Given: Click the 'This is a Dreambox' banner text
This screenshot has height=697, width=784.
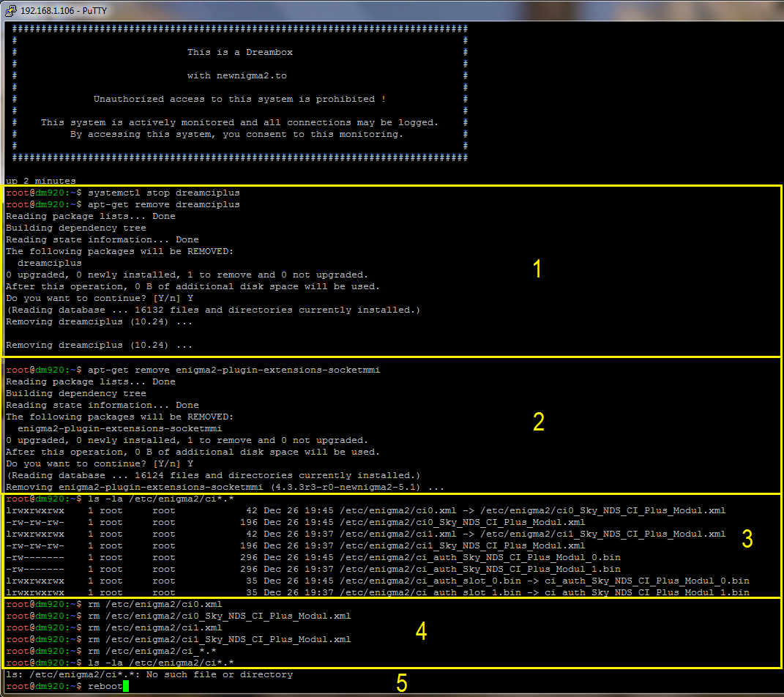Looking at the screenshot, I should [x=239, y=52].
